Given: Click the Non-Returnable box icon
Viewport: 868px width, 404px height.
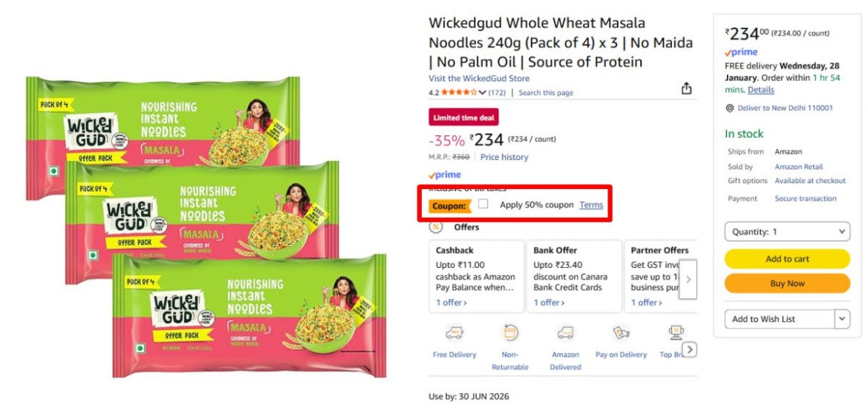Looking at the screenshot, I should point(511,333).
